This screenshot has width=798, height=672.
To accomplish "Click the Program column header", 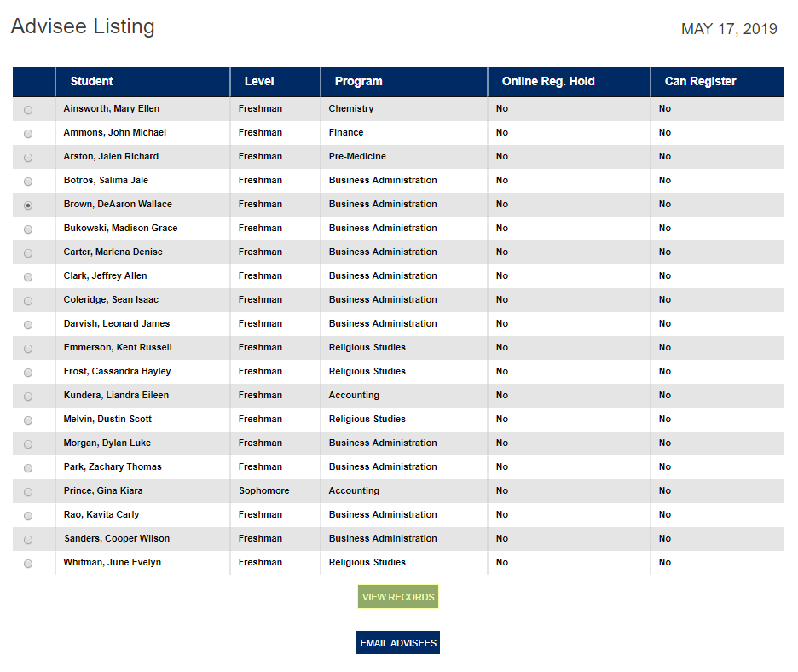I will tap(358, 82).
